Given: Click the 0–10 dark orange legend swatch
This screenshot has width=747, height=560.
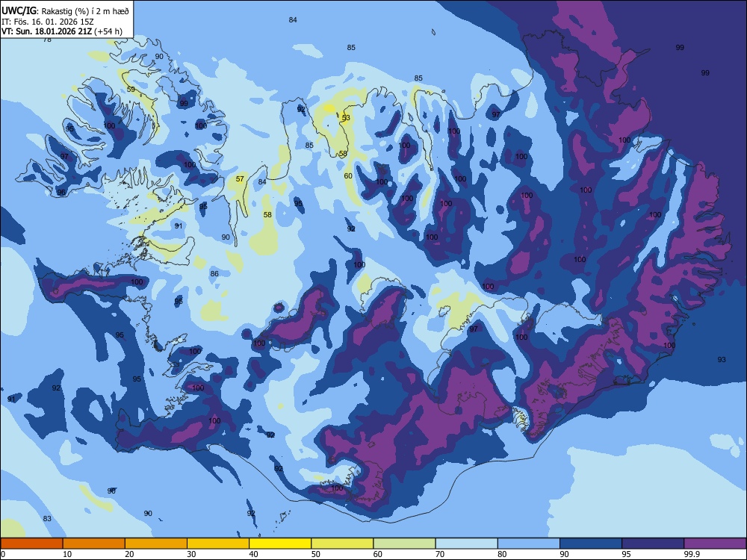Looking at the screenshot, I should click(x=31, y=544).
